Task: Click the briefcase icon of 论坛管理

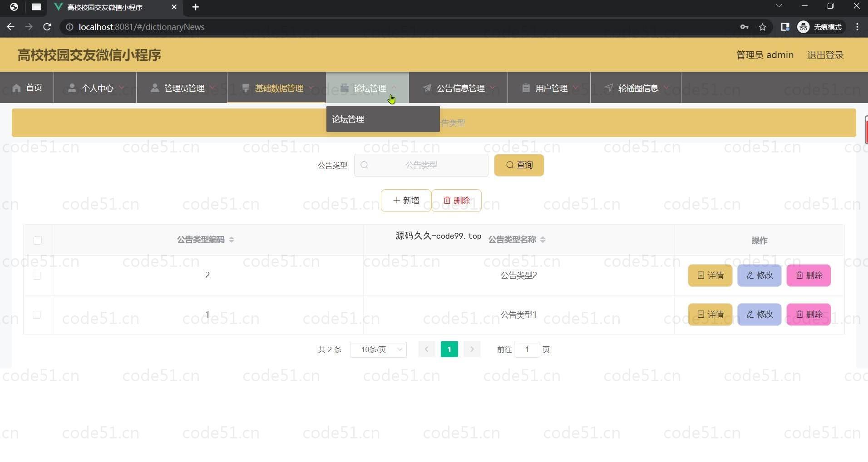Action: coord(345,88)
